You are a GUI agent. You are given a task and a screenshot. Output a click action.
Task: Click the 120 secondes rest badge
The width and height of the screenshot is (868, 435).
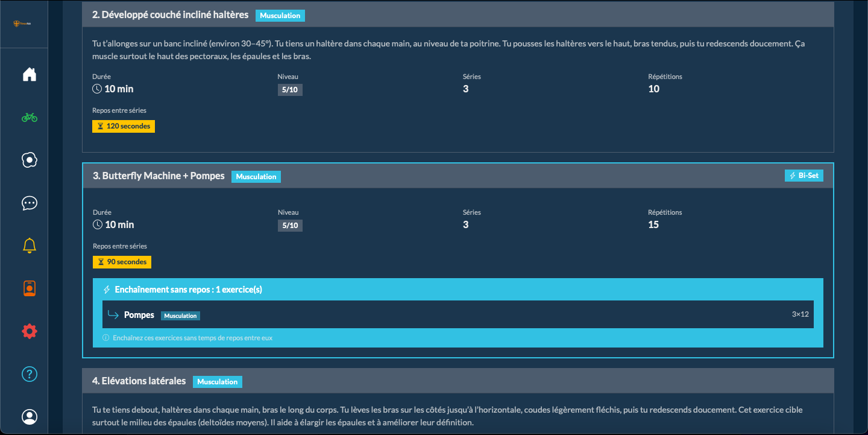124,126
